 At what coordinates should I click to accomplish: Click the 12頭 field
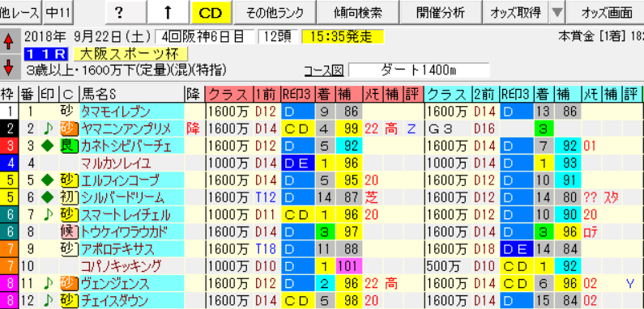277,36
